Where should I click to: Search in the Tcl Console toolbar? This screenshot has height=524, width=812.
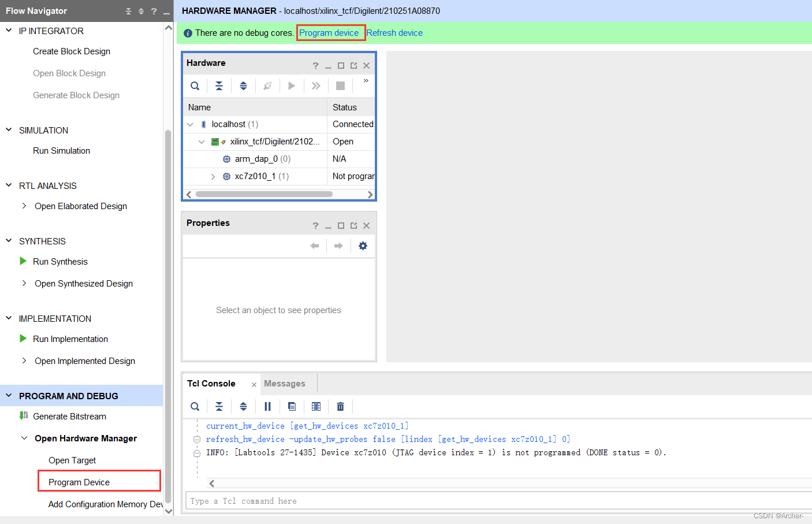[x=195, y=407]
